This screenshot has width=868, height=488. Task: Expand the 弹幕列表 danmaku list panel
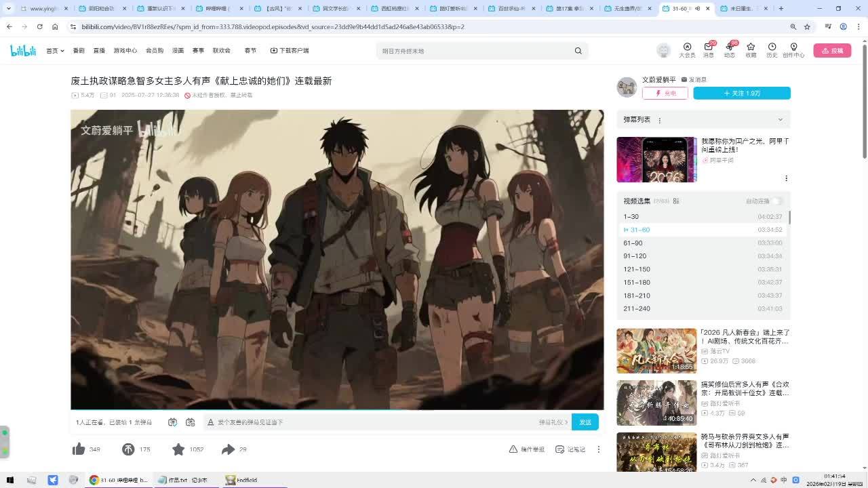coord(780,120)
